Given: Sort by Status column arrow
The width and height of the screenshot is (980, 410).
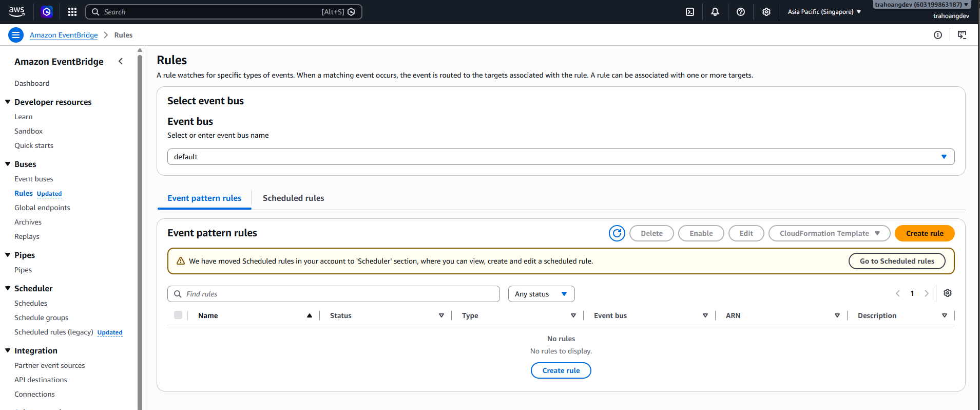Looking at the screenshot, I should click(441, 315).
